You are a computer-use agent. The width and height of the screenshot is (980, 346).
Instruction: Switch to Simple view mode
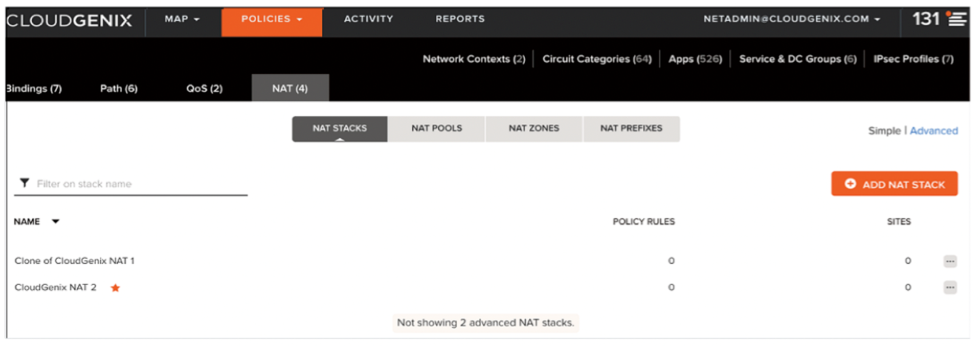[884, 131]
